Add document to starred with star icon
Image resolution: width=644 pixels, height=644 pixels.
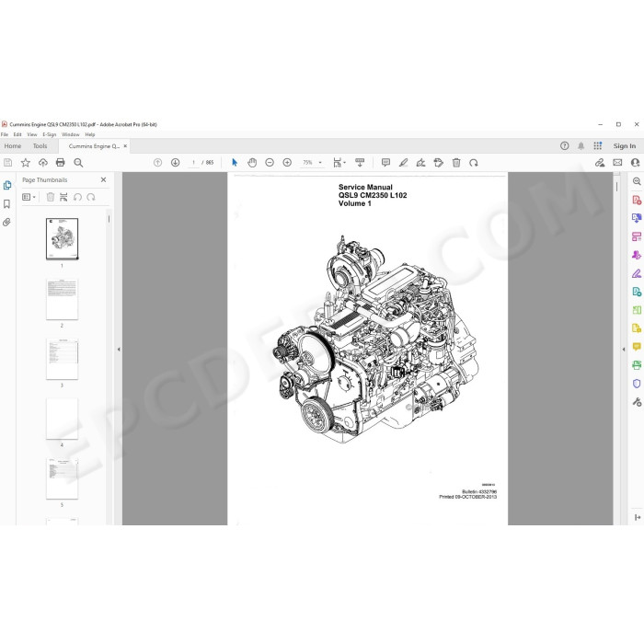pyautogui.click(x=26, y=163)
